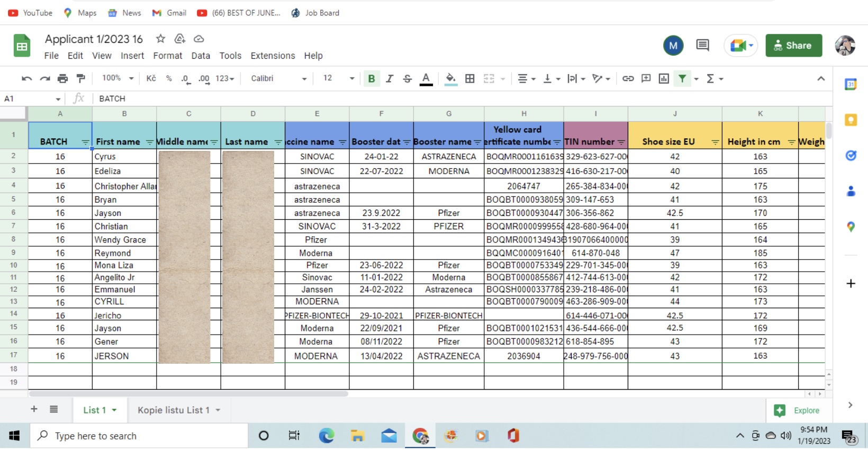Insert a comment from the toolbar
Viewport: 868px width, 467px height.
tap(646, 78)
